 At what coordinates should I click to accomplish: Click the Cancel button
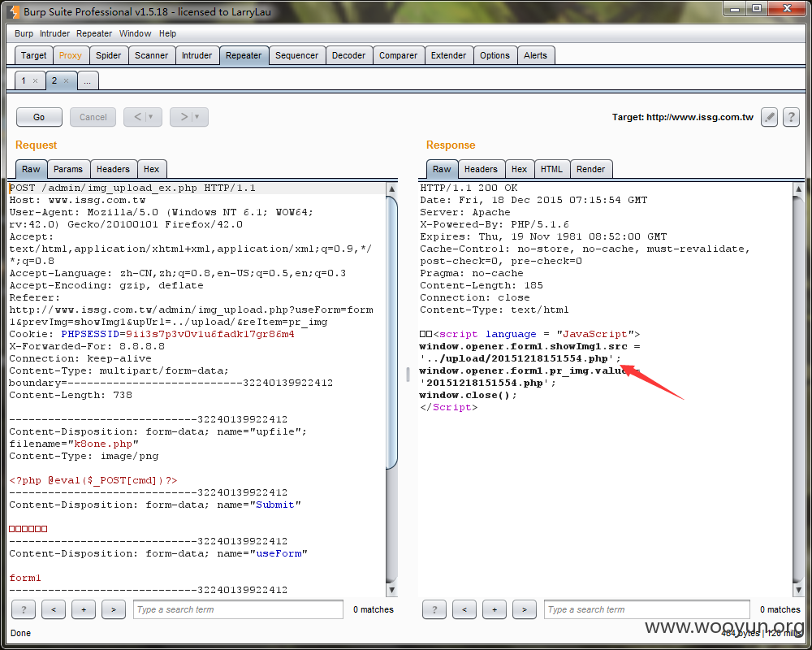pos(93,117)
